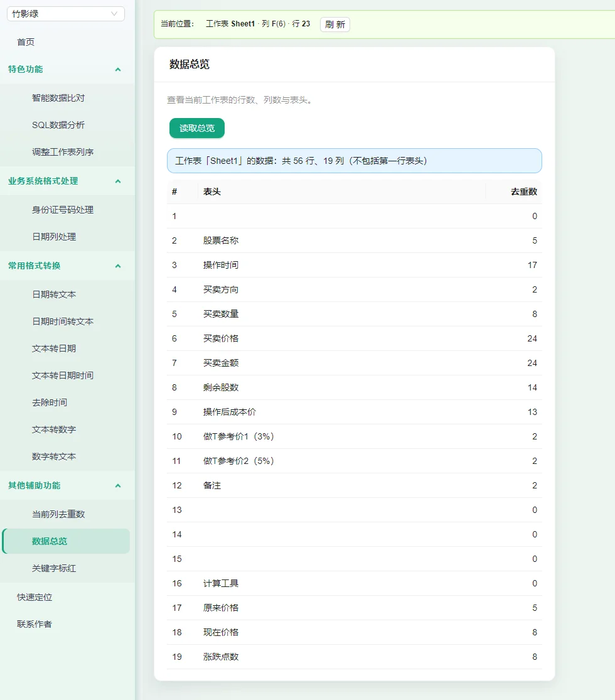
Task: Select the 操作后成本价 row
Action: tap(355, 412)
